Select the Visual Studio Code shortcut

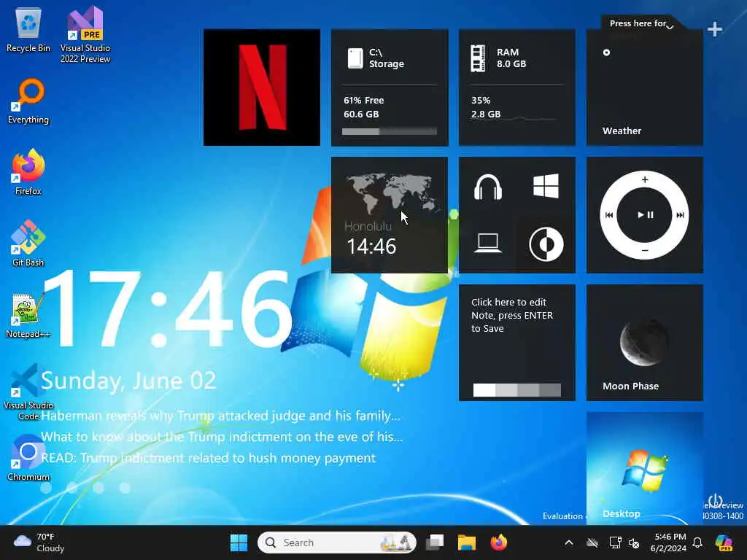pos(28,392)
